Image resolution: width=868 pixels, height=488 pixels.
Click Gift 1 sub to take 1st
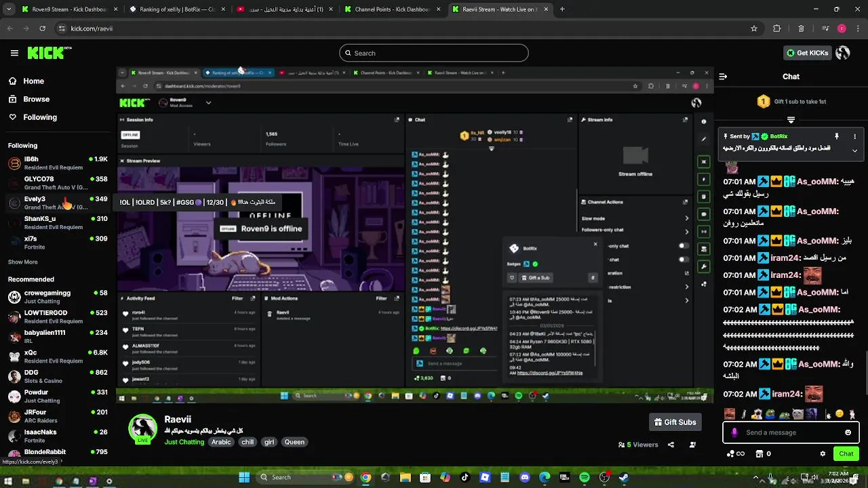point(791,102)
